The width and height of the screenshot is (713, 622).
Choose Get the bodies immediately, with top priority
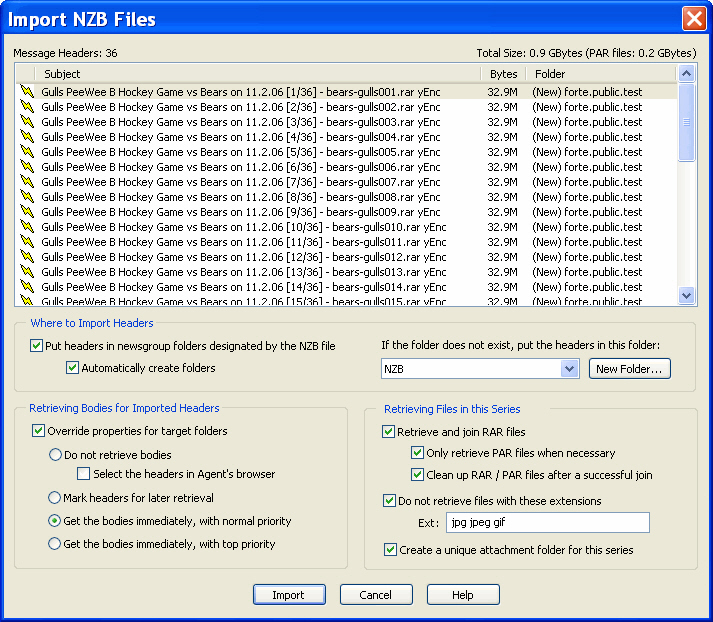(56, 545)
